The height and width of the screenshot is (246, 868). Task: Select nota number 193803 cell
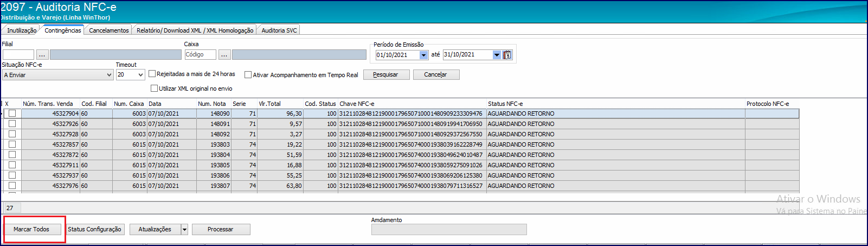[214, 144]
